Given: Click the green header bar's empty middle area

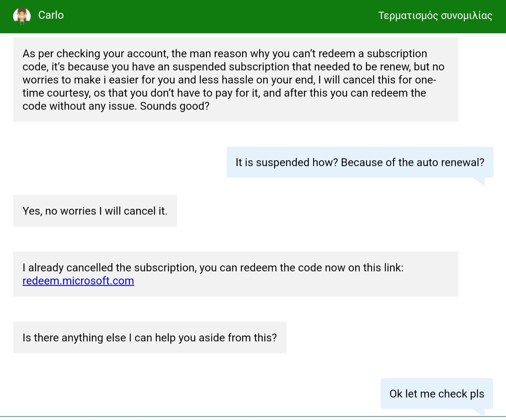Looking at the screenshot, I should [221, 16].
